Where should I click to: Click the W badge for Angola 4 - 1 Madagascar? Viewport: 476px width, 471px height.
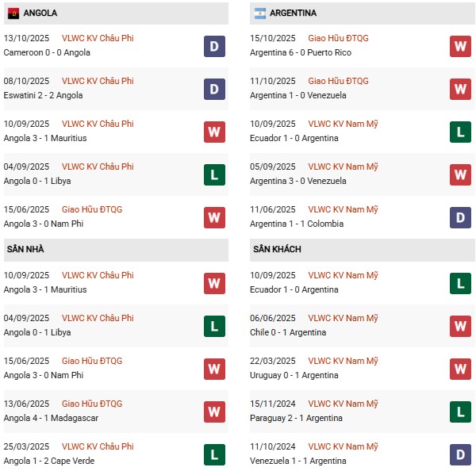click(x=214, y=412)
